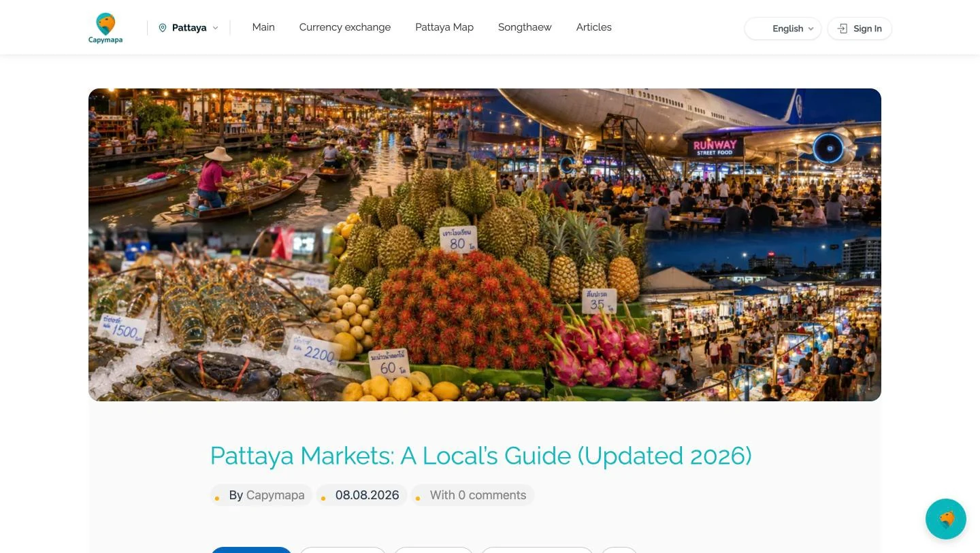Viewport: 980px width, 553px height.
Task: Open the Capymapa logo home link
Action: (105, 28)
